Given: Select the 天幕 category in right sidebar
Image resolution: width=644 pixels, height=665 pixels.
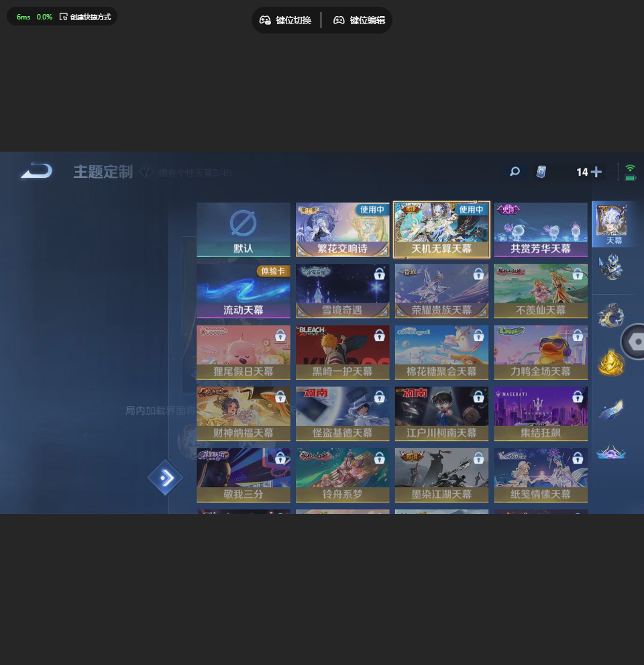Looking at the screenshot, I should (612, 224).
